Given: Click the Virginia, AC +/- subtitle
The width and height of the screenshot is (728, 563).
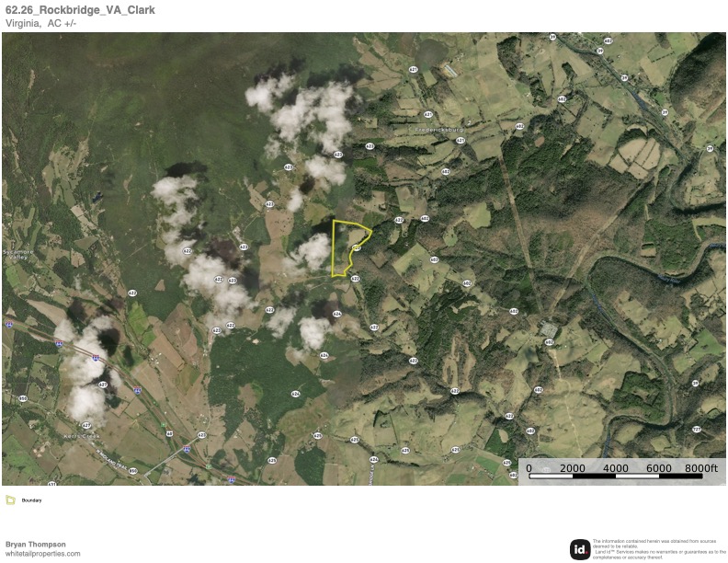Looking at the screenshot, I should [40, 23].
